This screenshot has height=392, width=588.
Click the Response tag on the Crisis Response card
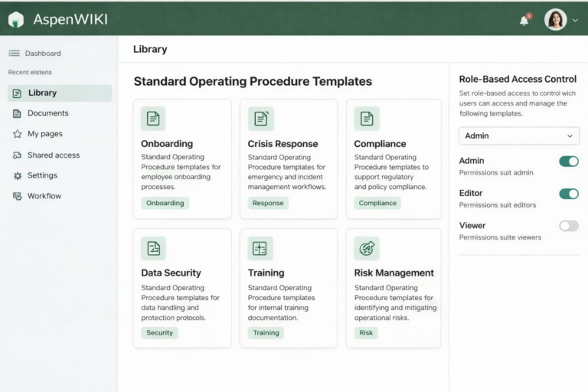[268, 204]
